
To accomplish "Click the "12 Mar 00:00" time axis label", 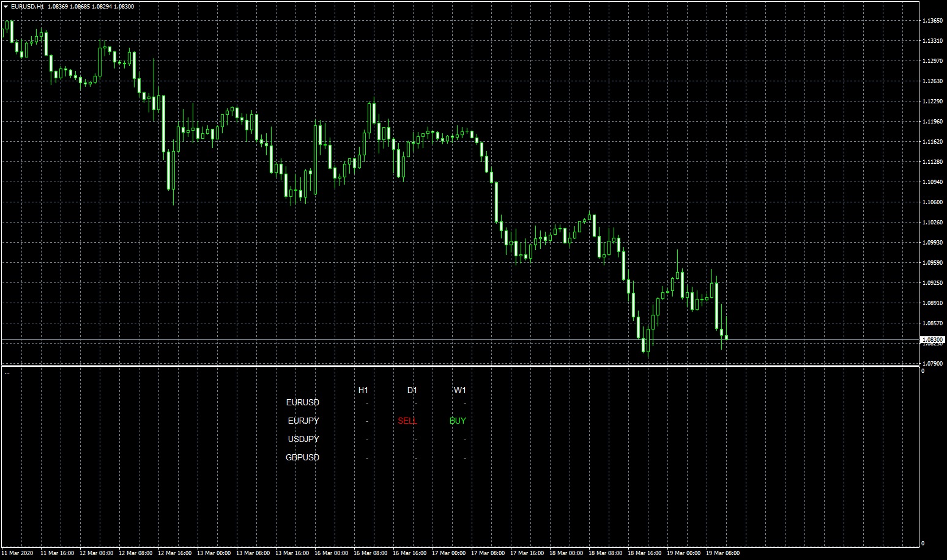I will coord(96,553).
